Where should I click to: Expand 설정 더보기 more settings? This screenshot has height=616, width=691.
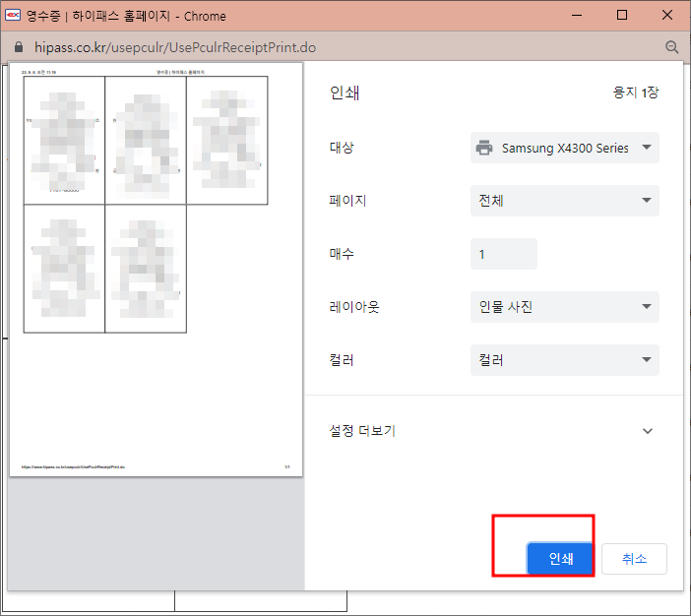point(491,430)
